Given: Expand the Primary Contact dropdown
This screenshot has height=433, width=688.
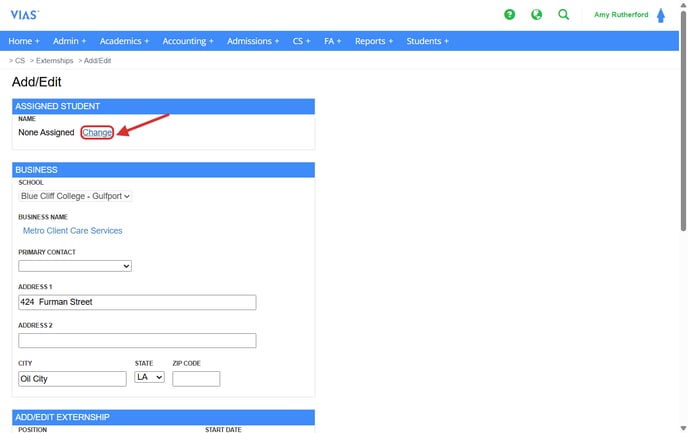Looking at the screenshot, I should point(75,266).
